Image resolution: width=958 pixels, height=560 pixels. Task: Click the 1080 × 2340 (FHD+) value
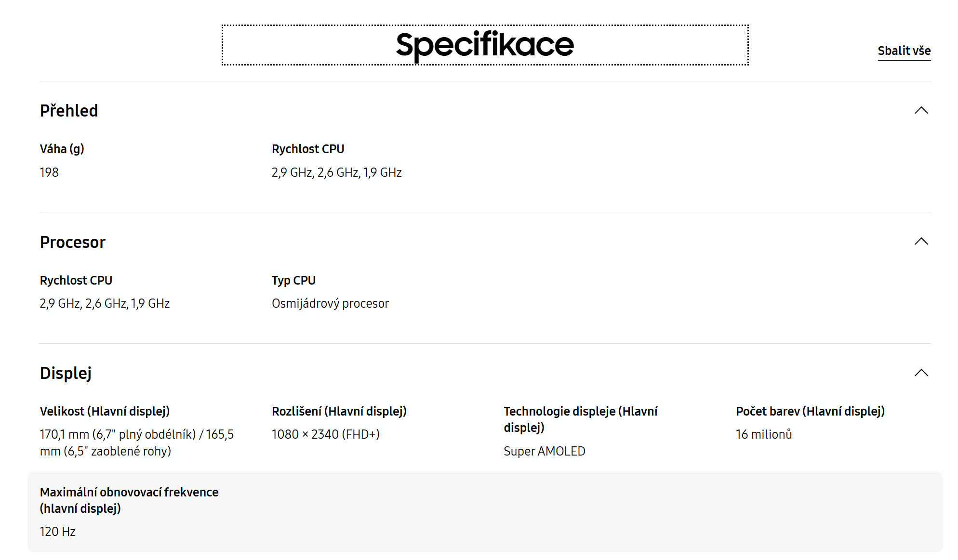click(326, 434)
